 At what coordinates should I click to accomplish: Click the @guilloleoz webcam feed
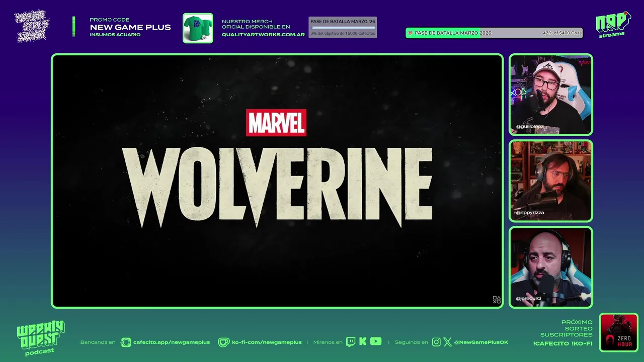click(x=550, y=95)
